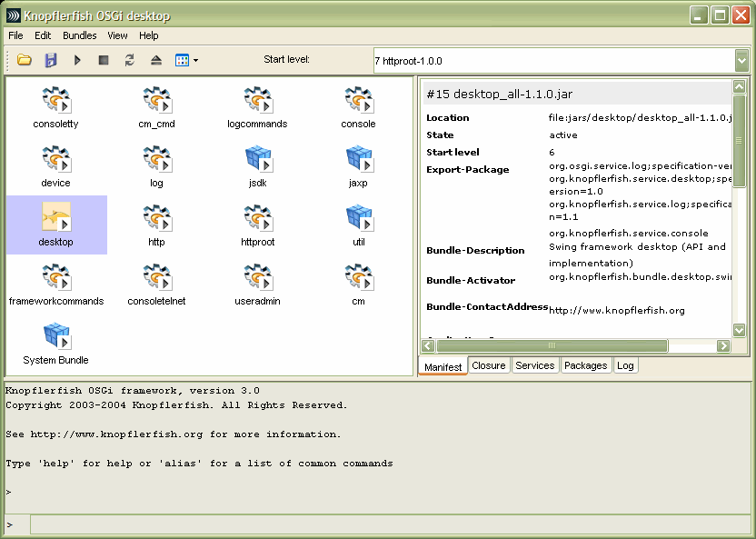Open the Packages tab

[x=585, y=365]
